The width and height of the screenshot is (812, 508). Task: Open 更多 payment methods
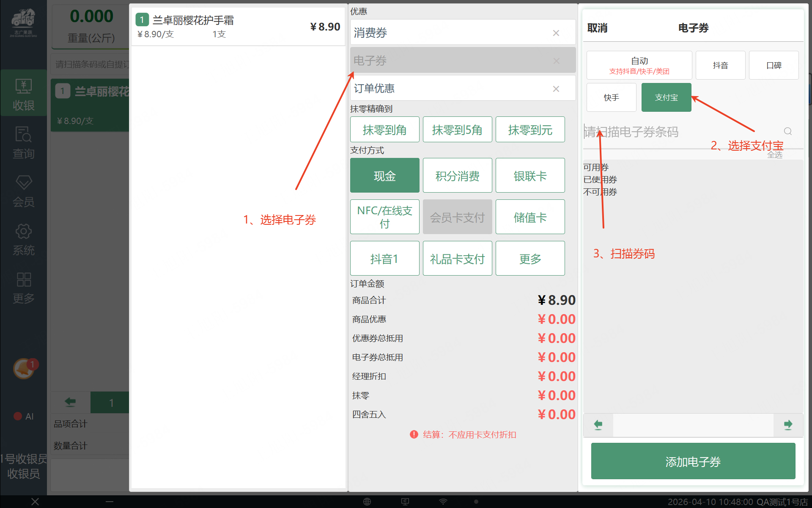530,259
